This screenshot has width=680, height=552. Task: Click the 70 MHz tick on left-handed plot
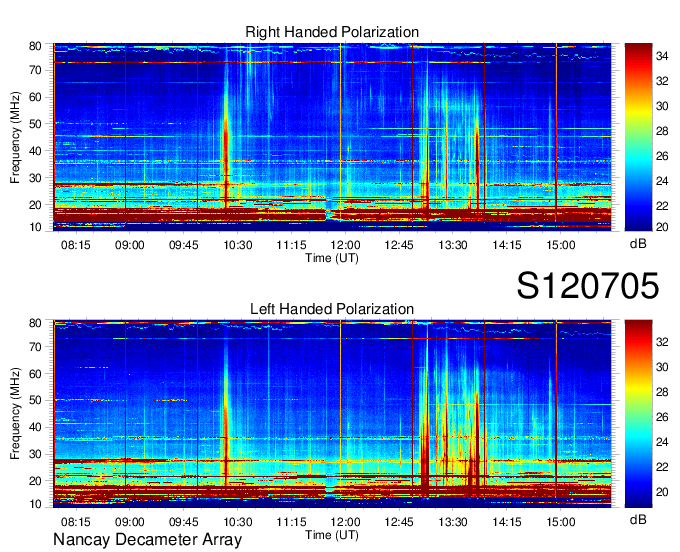tap(35, 347)
